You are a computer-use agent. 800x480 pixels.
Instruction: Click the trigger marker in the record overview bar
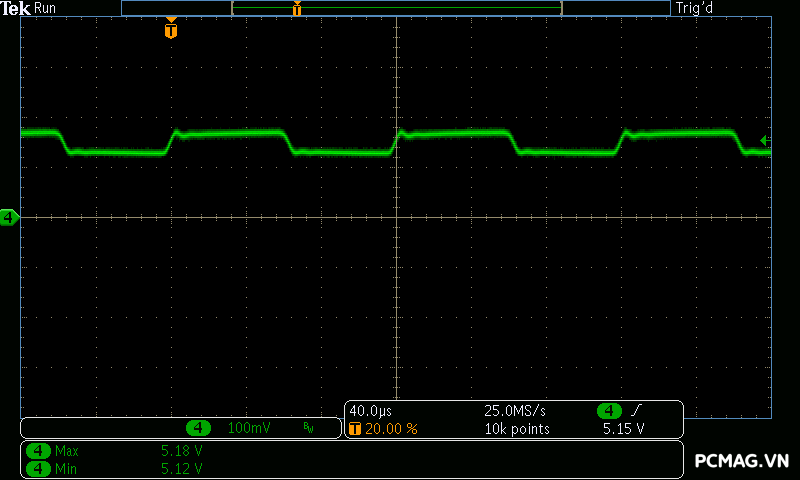[297, 9]
